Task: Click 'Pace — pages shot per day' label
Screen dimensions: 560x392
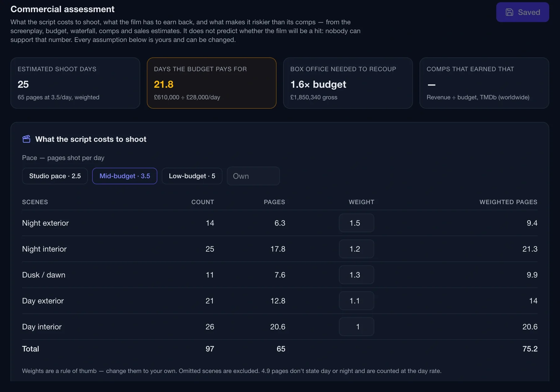Action: pos(63,158)
